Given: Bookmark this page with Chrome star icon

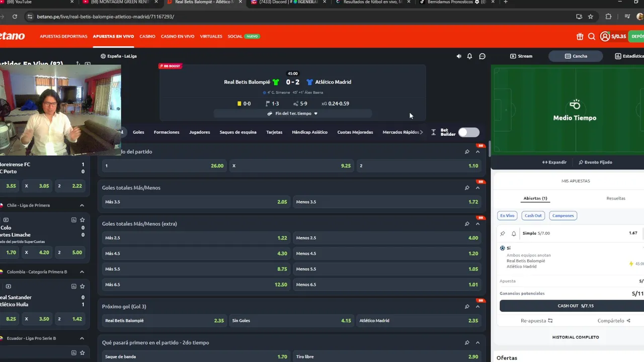Looking at the screenshot, I should point(591,17).
